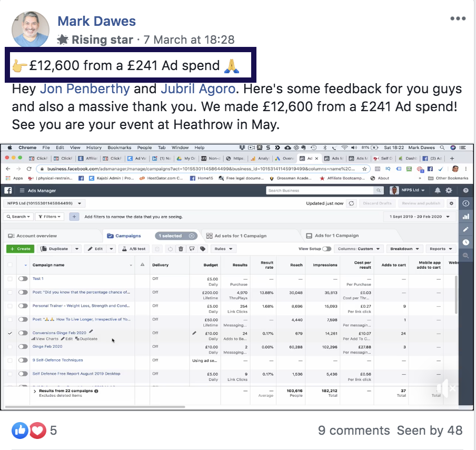Select all campaigns with header checkbox
476x450 pixels.
10,265
